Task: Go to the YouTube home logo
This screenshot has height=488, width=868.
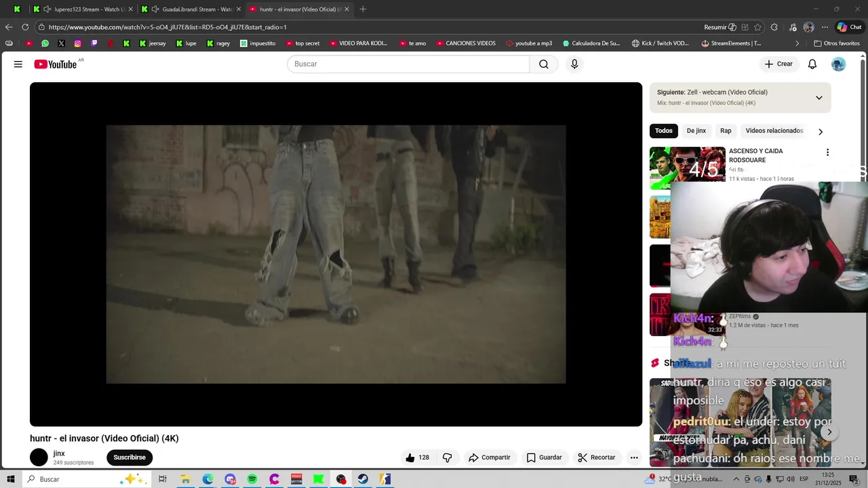Action: click(x=56, y=64)
